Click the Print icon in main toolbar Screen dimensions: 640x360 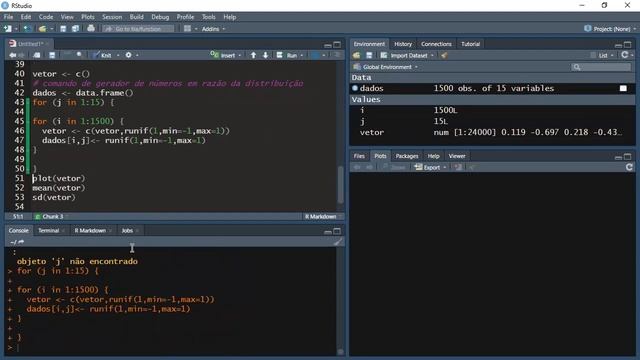pos(91,29)
